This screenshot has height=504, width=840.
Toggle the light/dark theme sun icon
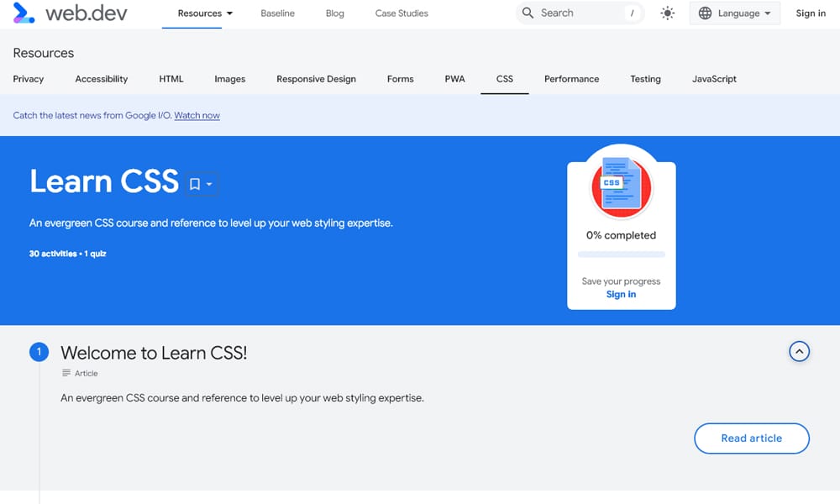click(x=668, y=13)
